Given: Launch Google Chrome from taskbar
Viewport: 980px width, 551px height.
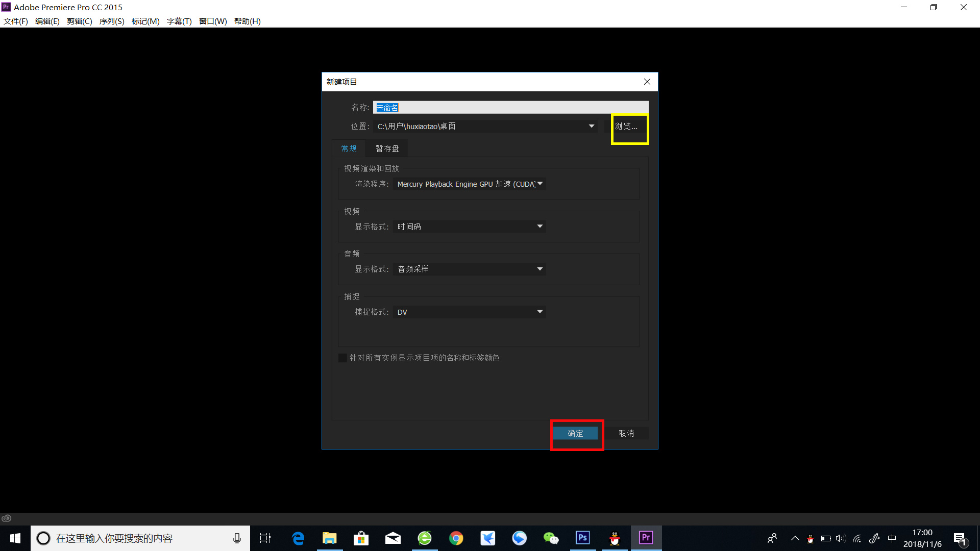Looking at the screenshot, I should [456, 538].
